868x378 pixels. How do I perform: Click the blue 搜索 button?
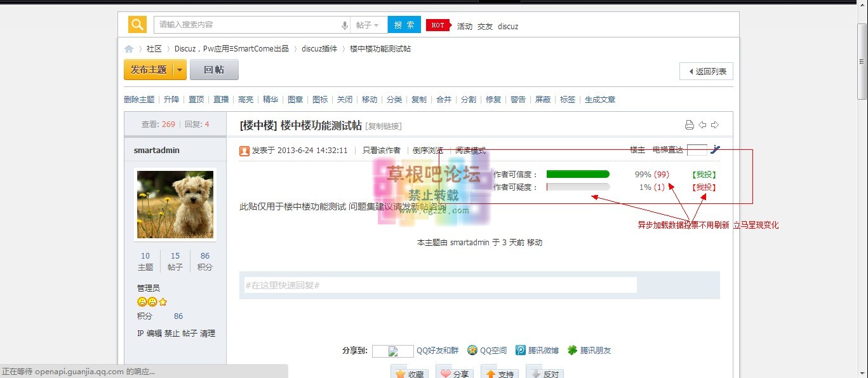pyautogui.click(x=404, y=25)
